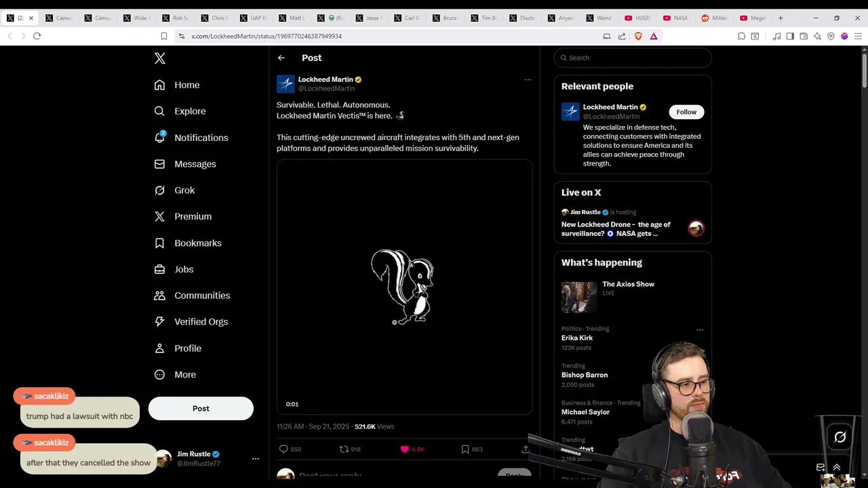The image size is (868, 488).
Task: Open options dots next to Erika Kirk trend
Action: 700,330
